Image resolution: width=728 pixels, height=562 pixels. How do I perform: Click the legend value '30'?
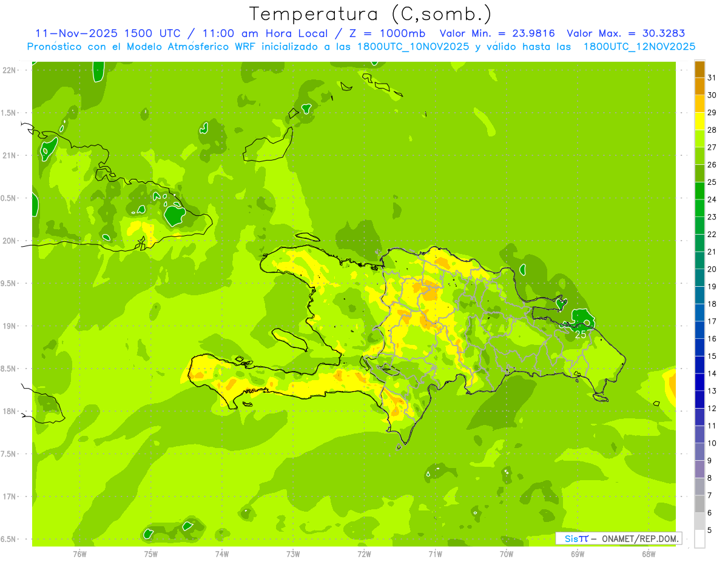click(712, 95)
